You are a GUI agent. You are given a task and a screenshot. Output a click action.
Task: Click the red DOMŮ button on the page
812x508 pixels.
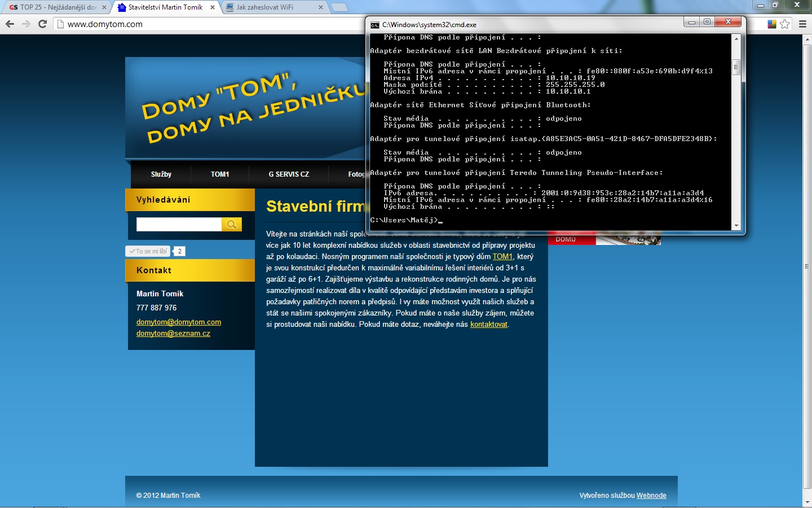[x=572, y=239]
